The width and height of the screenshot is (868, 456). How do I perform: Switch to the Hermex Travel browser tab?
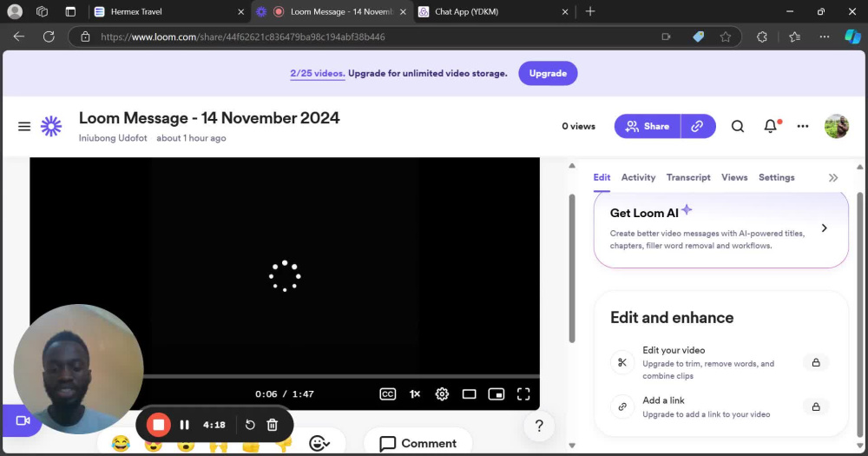click(x=169, y=11)
